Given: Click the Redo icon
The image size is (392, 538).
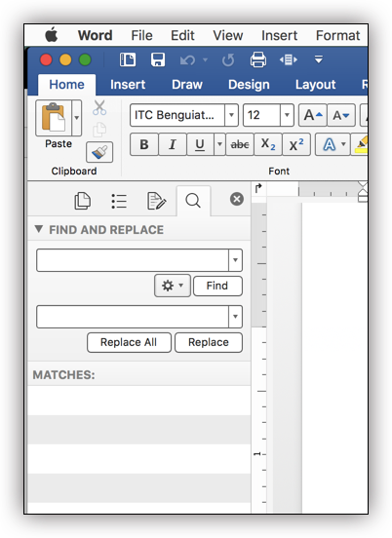Looking at the screenshot, I should [x=228, y=60].
